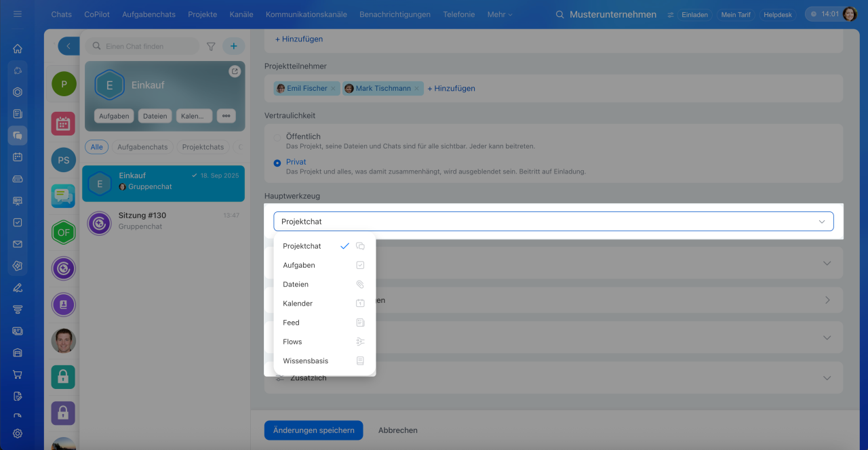Open the mail envelope icon in sidebar
The image size is (868, 450).
click(18, 244)
